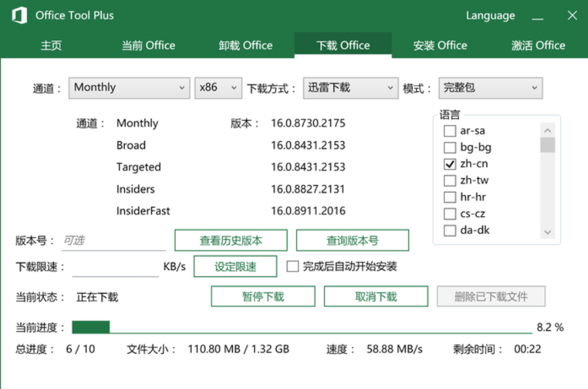Expand the x86 architecture dropdown

click(x=218, y=88)
